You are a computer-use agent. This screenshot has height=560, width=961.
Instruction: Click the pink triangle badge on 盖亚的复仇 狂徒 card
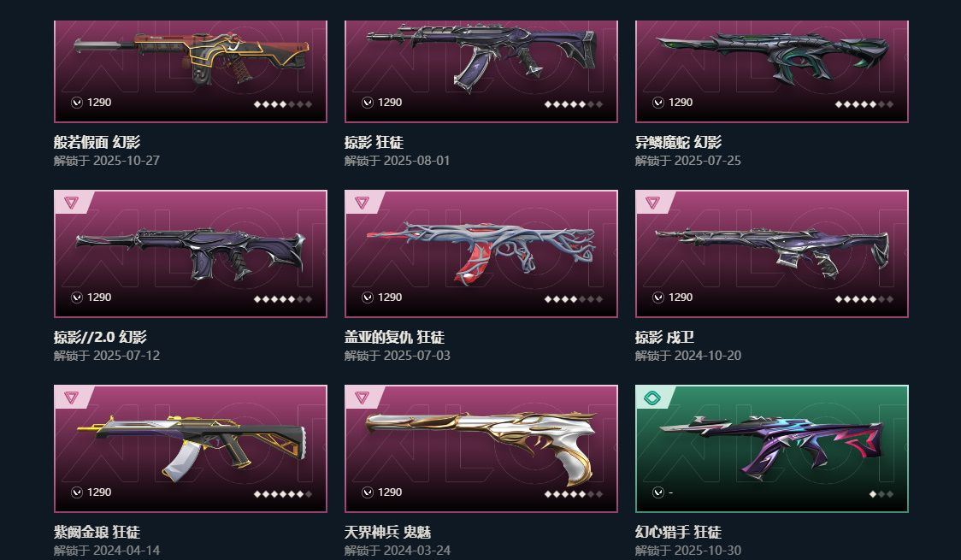tap(362, 202)
